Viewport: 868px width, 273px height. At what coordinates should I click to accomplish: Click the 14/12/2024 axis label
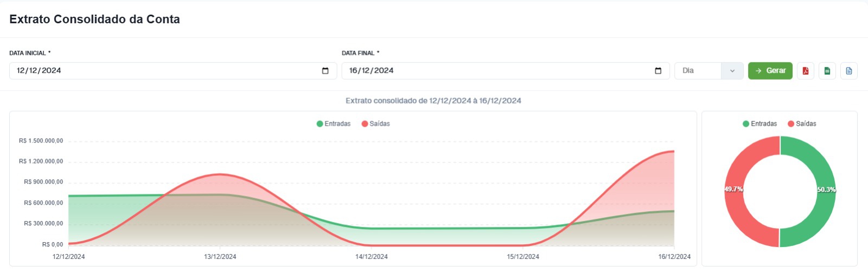(x=372, y=257)
